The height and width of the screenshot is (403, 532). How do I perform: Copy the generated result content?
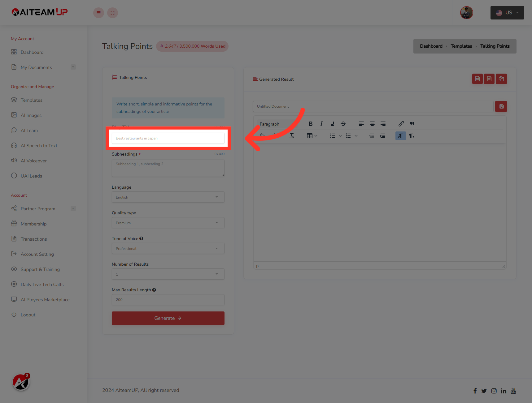(501, 79)
